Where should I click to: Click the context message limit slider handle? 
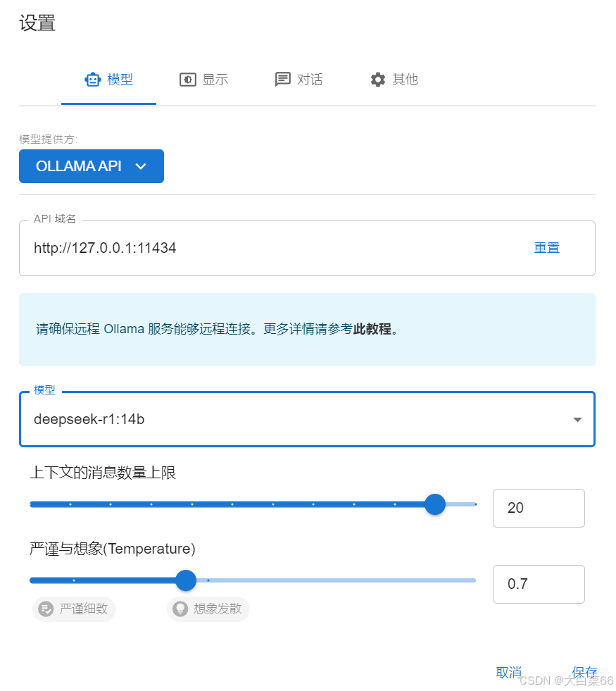[435, 504]
